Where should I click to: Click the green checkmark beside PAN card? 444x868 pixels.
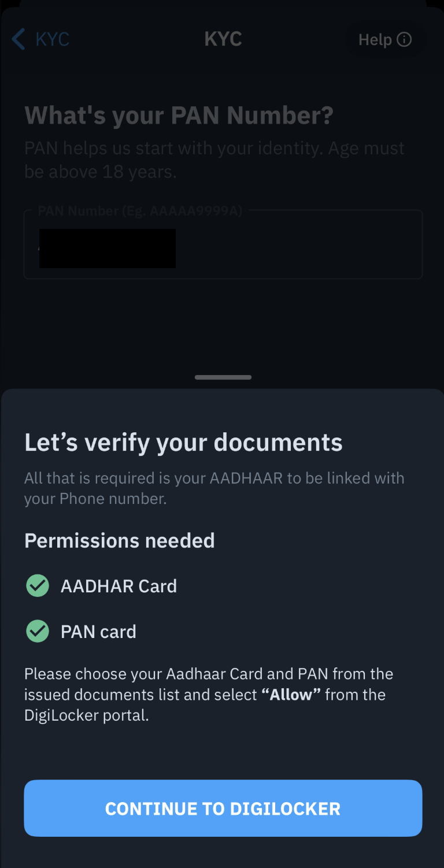(x=38, y=631)
